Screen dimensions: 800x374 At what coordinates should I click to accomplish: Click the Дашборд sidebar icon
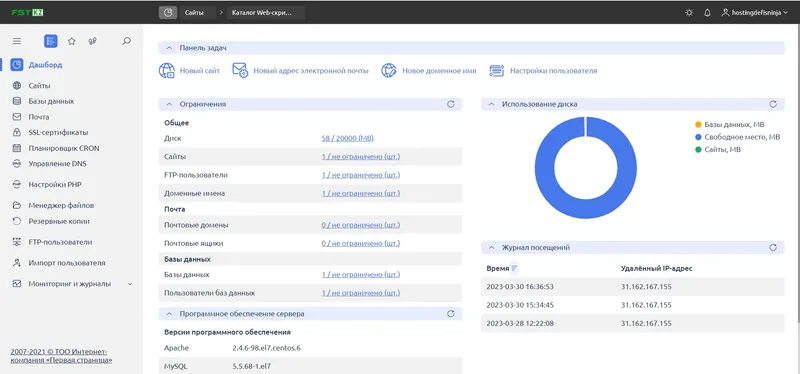point(17,65)
